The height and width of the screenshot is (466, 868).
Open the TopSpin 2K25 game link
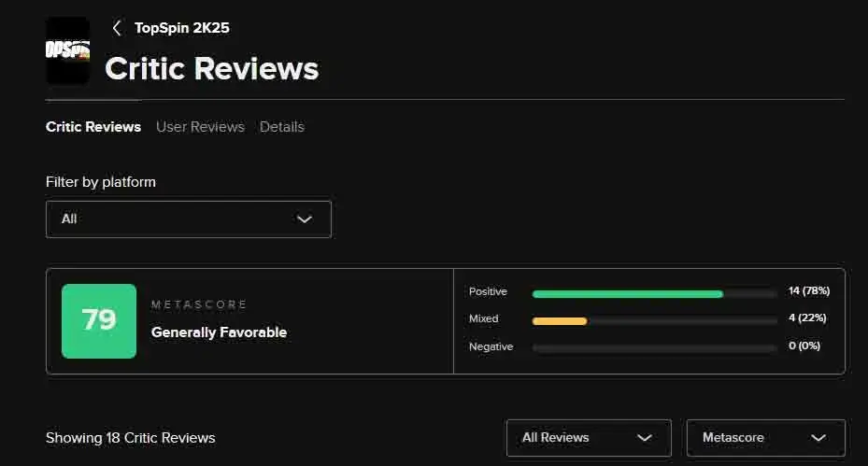(x=181, y=28)
